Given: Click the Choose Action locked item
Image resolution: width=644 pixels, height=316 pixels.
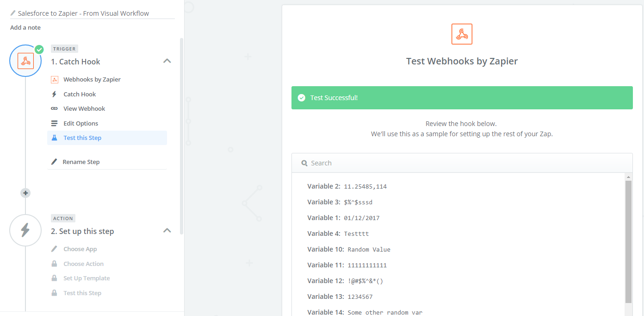Looking at the screenshot, I should pos(83,264).
